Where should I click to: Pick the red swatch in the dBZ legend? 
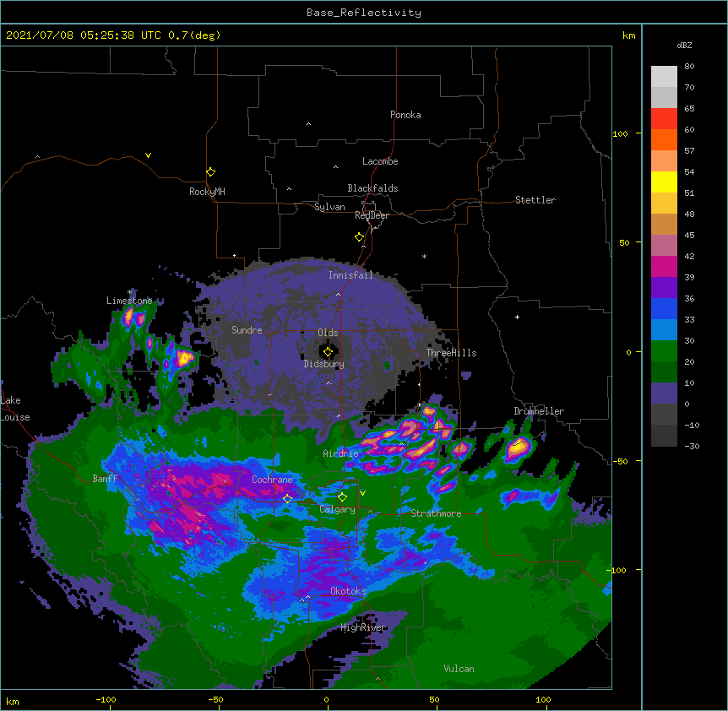click(664, 118)
